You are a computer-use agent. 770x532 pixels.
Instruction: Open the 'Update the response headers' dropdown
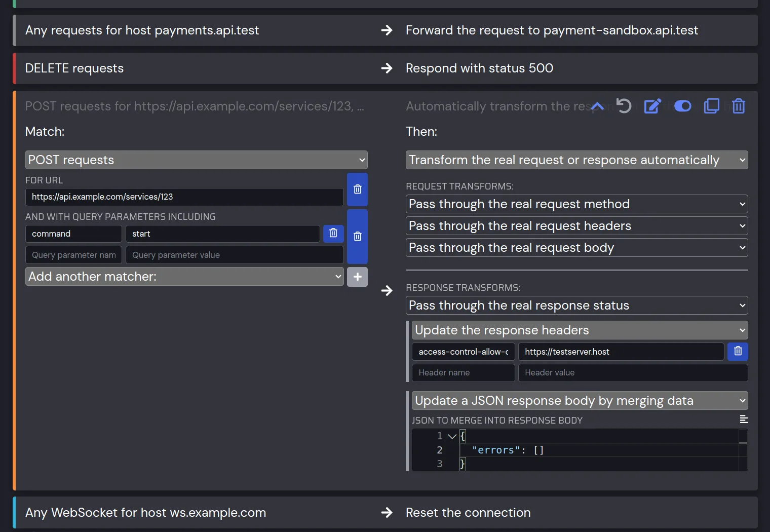pyautogui.click(x=580, y=330)
